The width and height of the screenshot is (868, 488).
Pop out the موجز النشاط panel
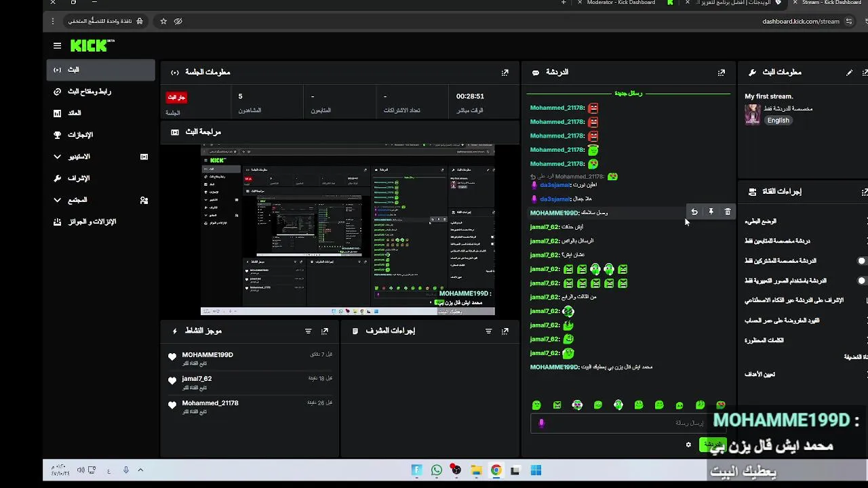click(x=325, y=331)
